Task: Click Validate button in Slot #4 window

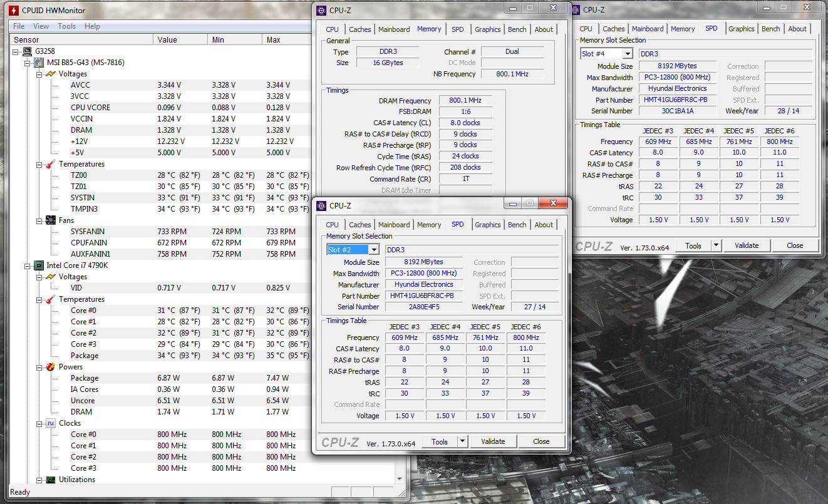Action: [x=747, y=245]
